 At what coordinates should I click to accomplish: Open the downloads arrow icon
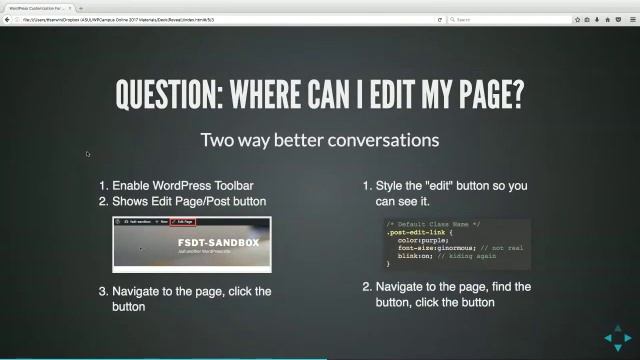pos(597,20)
